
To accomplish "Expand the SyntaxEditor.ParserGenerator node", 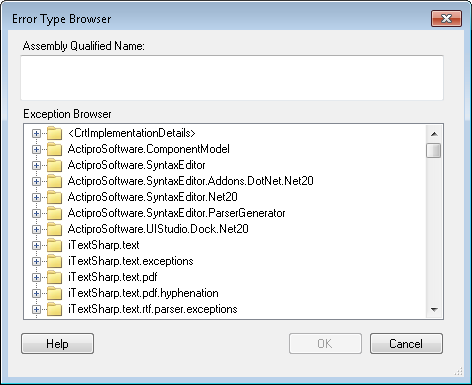I will pyautogui.click(x=36, y=213).
